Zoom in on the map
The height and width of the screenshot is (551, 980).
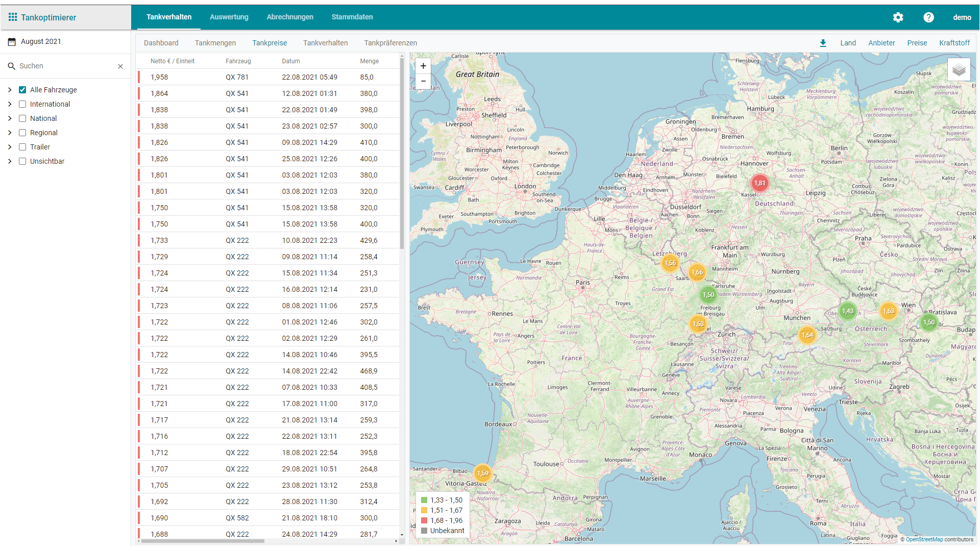(x=423, y=66)
